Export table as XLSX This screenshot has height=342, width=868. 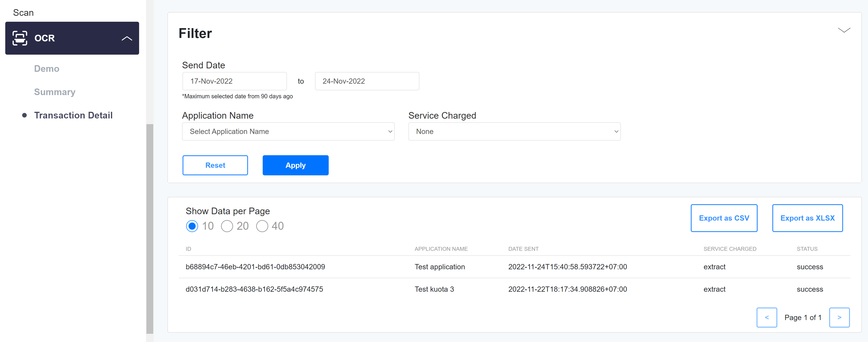click(x=807, y=218)
